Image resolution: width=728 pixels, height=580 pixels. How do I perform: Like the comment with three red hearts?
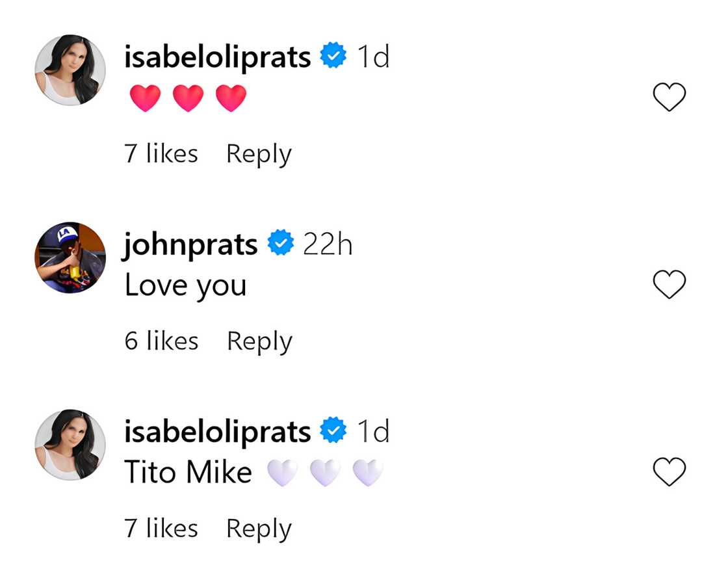pos(669,98)
